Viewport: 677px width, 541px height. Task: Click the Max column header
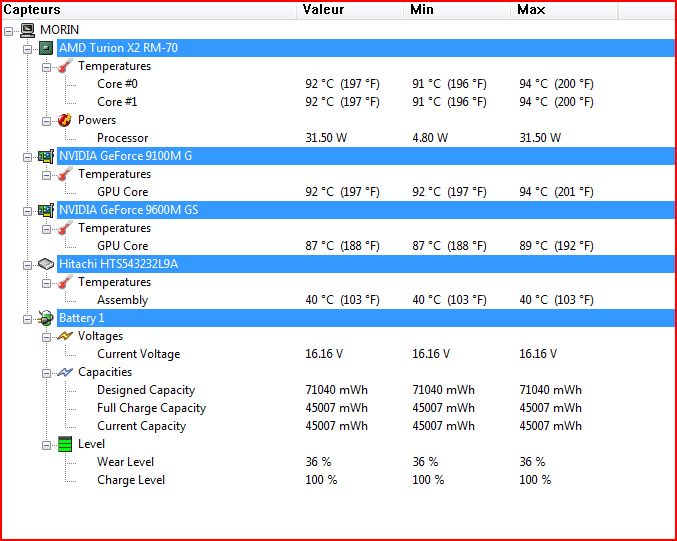click(x=564, y=10)
